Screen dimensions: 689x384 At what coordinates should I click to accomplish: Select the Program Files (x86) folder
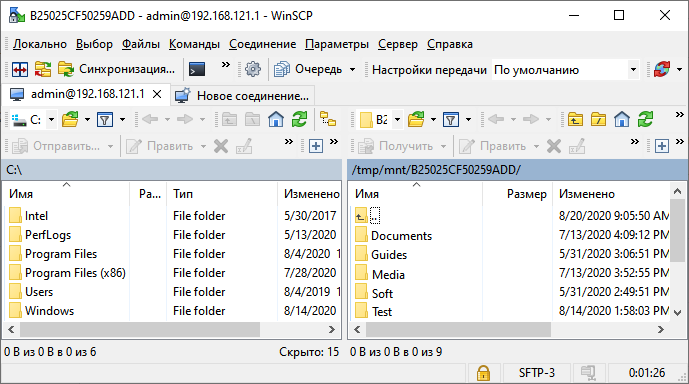click(x=75, y=273)
